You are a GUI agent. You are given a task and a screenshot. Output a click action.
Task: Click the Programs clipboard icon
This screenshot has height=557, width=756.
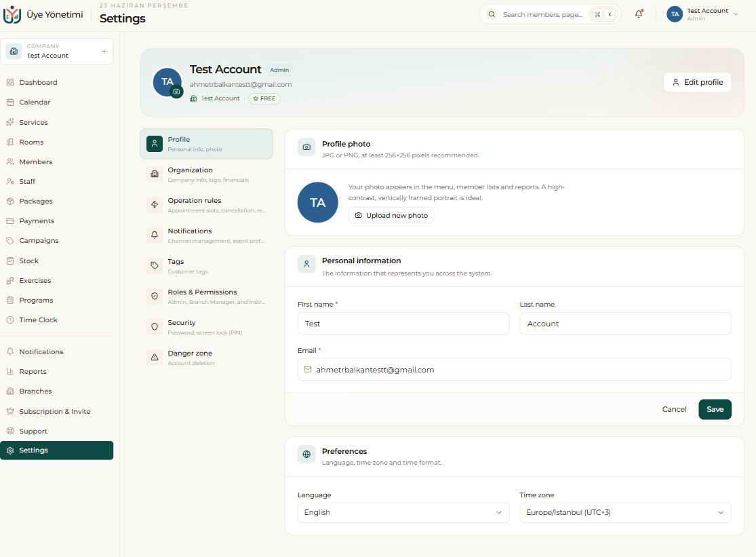click(x=10, y=301)
